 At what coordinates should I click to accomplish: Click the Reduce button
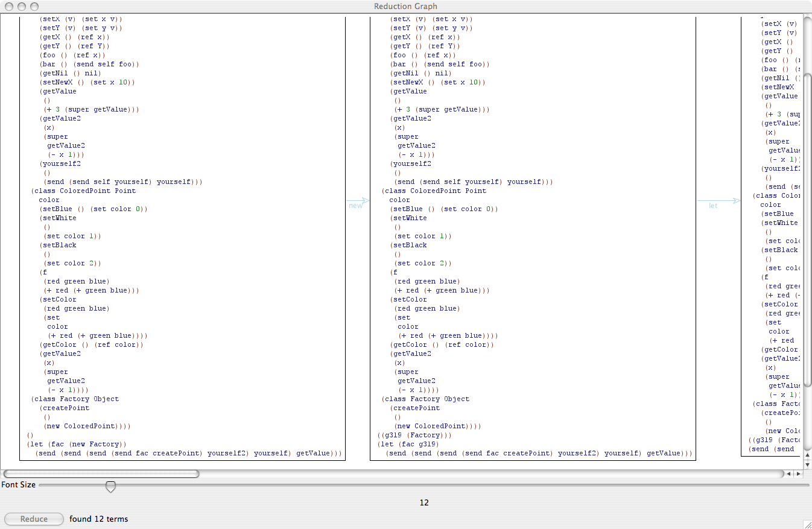coord(34,519)
